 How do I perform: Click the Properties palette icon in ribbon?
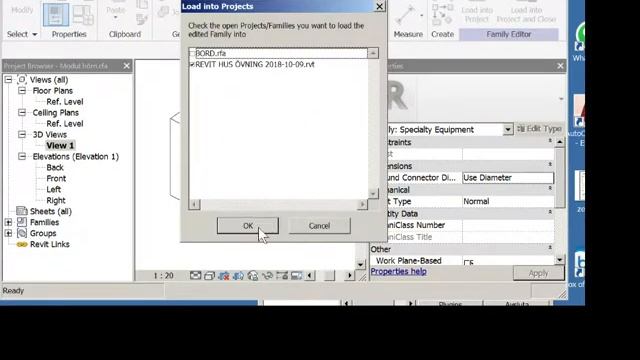(x=56, y=14)
